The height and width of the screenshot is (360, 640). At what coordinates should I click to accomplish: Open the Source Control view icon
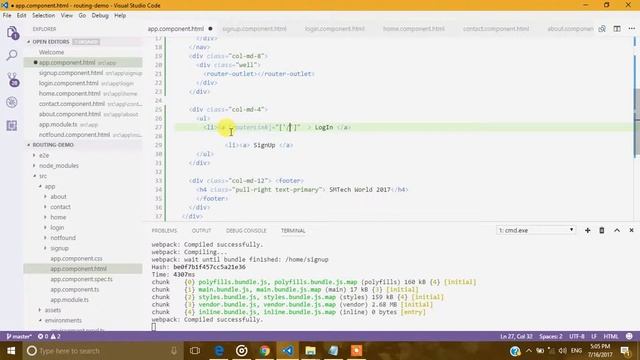click(12, 79)
